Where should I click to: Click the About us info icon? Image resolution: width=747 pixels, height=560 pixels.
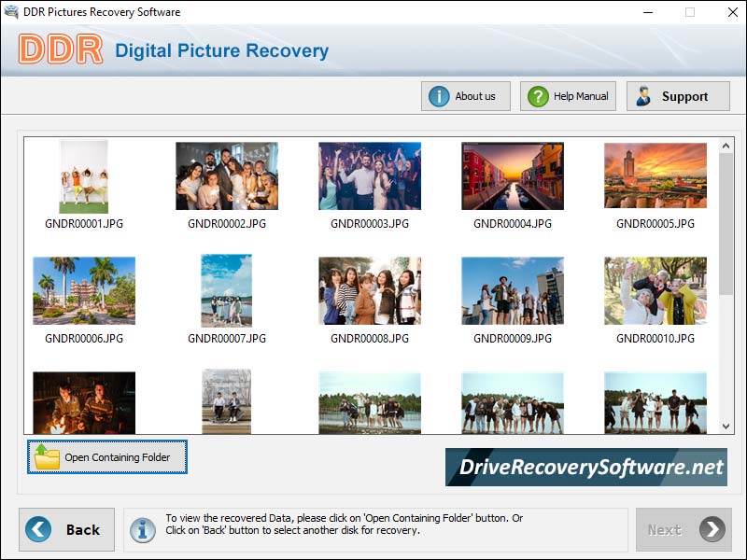click(x=439, y=96)
